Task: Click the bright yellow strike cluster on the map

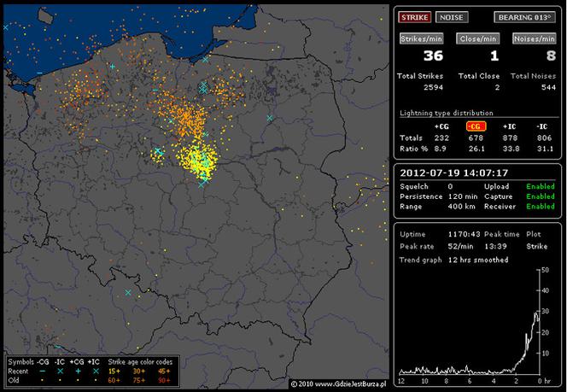Action: point(198,160)
